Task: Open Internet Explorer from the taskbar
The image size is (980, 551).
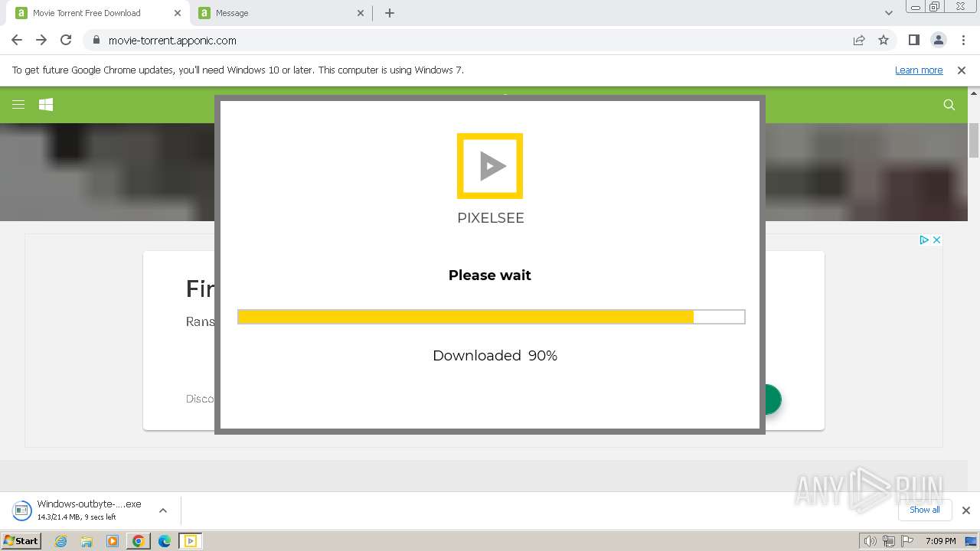Action: click(61, 541)
